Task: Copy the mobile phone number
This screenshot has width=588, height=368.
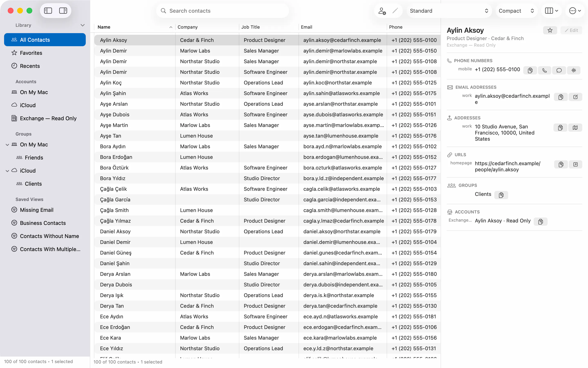Action: [530, 70]
